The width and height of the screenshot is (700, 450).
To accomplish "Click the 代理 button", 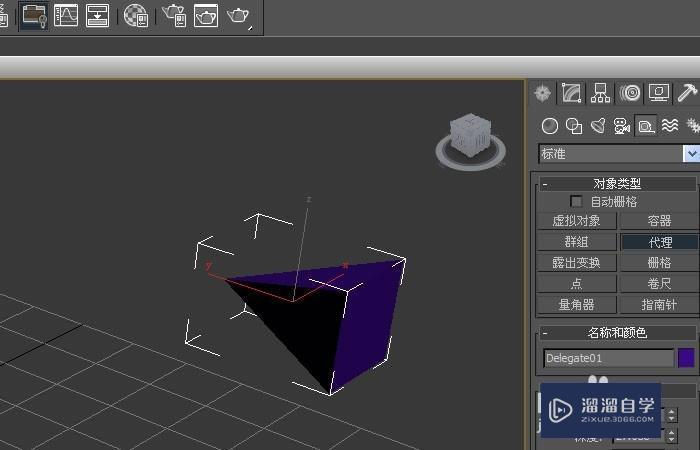I will (x=659, y=242).
